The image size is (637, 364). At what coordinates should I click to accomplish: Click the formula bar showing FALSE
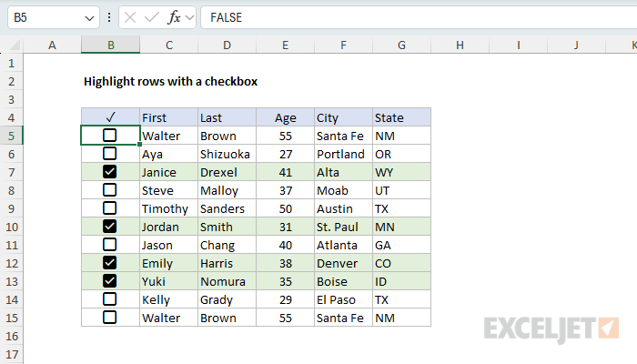pyautogui.click(x=419, y=17)
